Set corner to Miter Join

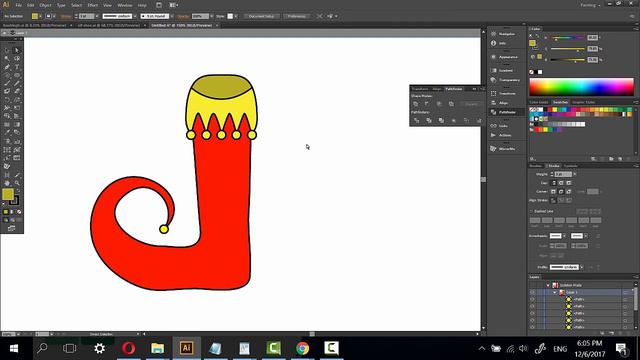click(553, 191)
